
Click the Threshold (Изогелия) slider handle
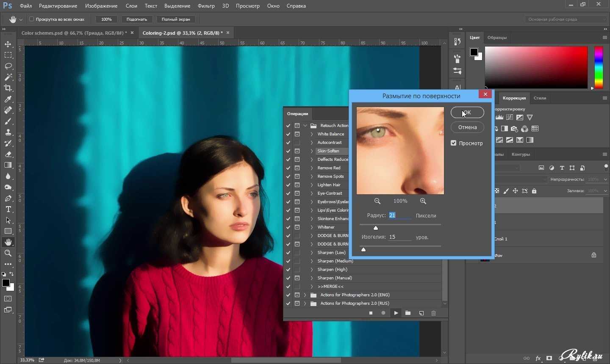(x=363, y=249)
